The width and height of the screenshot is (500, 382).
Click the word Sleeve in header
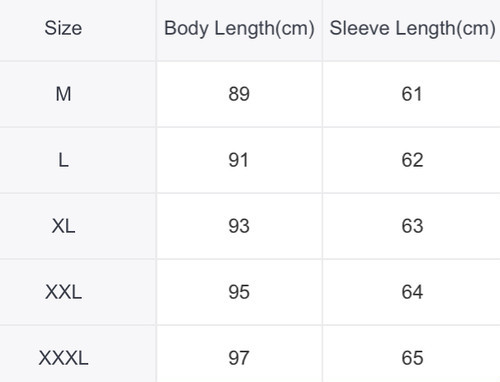359,28
